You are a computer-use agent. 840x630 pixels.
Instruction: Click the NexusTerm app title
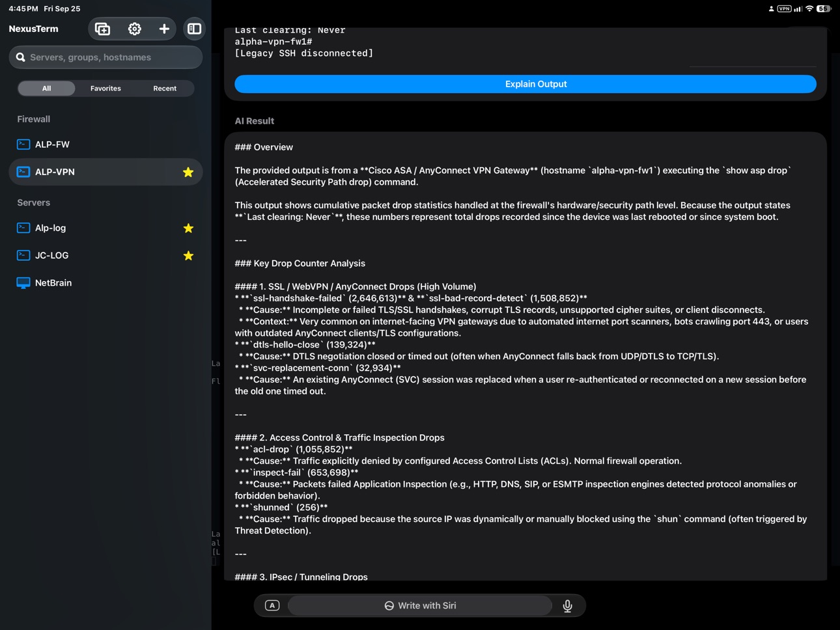click(33, 29)
